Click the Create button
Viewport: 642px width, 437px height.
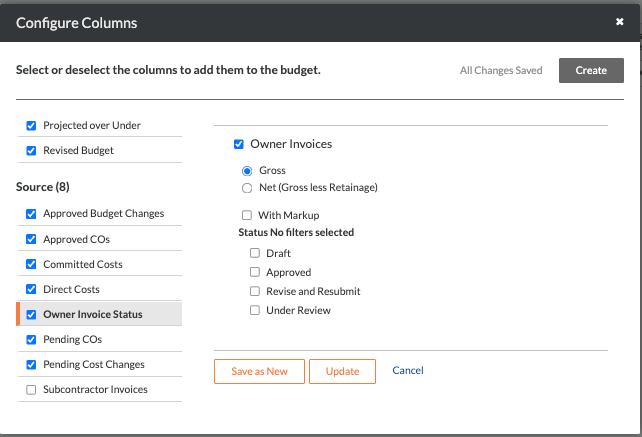(591, 70)
